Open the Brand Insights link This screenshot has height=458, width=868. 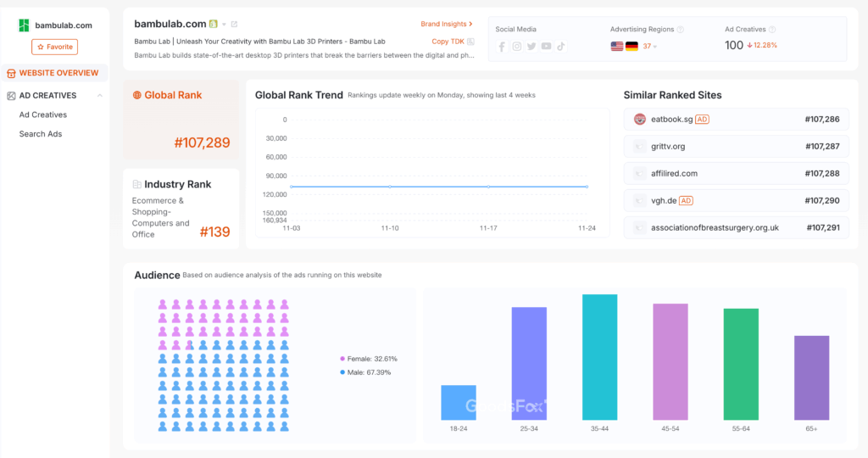(447, 25)
